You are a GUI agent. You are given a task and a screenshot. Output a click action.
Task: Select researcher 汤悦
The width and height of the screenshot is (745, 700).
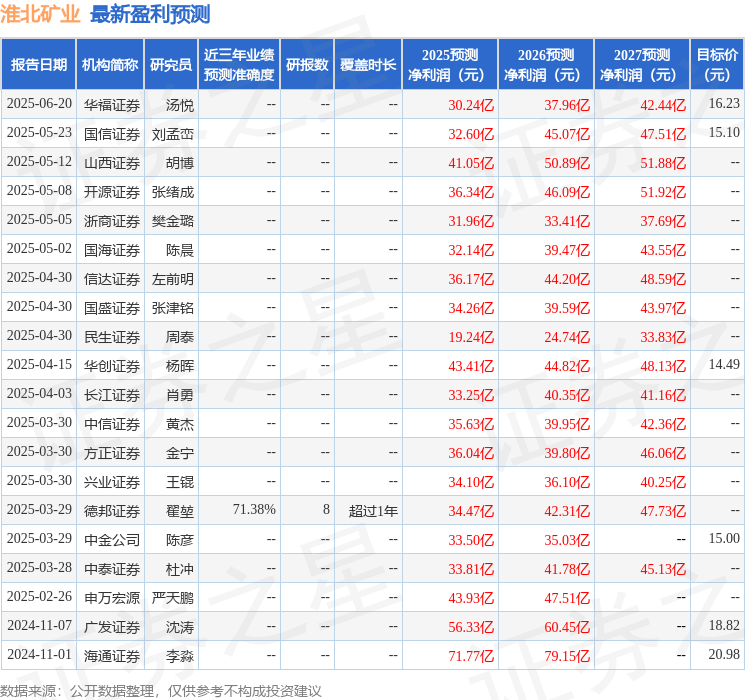180,105
